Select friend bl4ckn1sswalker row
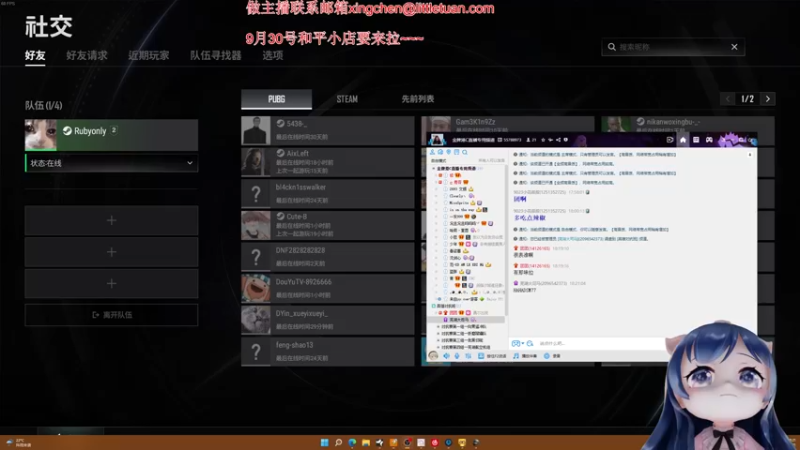 (x=328, y=193)
